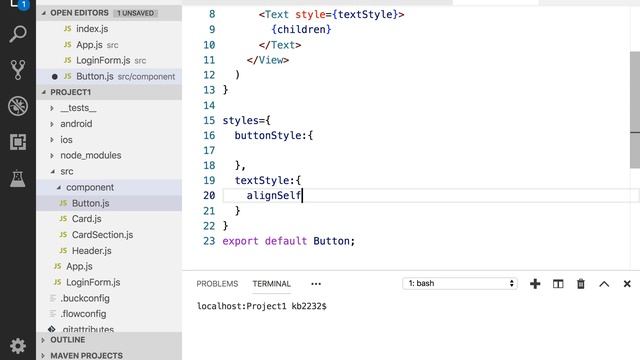This screenshot has height=360, width=640.
Task: Kill terminal with trash icon
Action: coord(581,284)
